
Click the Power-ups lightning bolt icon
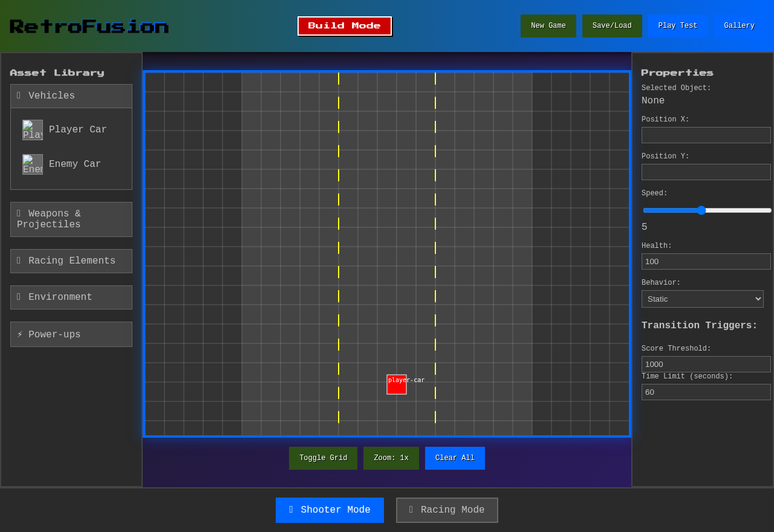20,334
